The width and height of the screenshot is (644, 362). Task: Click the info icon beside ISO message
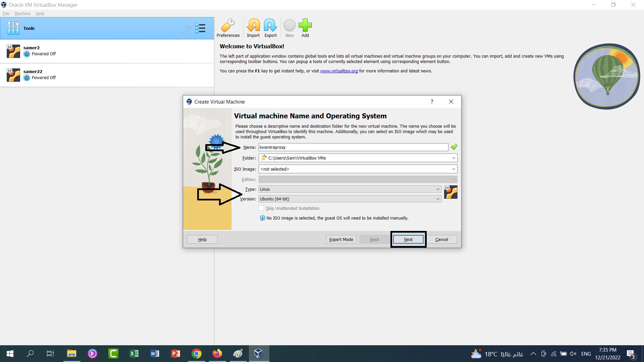[x=263, y=218]
